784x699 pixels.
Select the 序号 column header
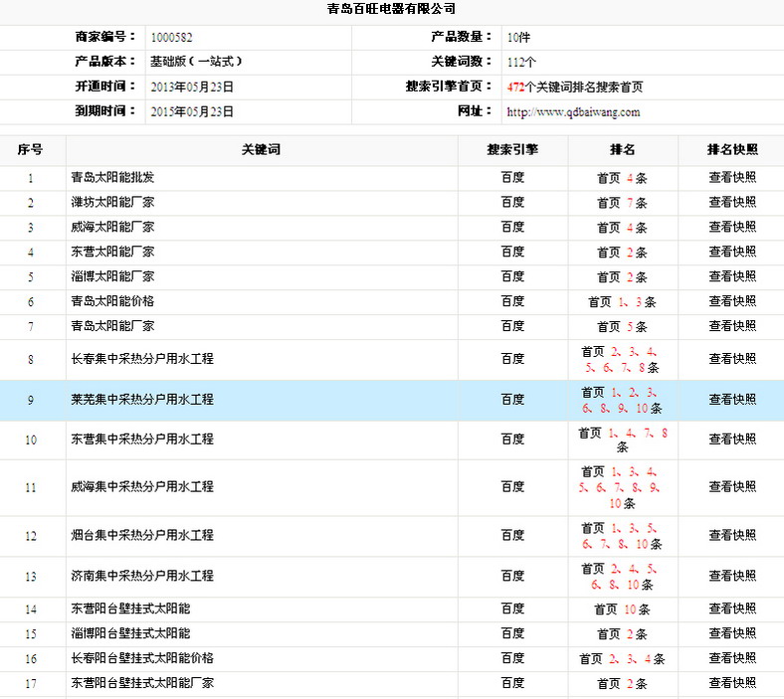coord(31,150)
